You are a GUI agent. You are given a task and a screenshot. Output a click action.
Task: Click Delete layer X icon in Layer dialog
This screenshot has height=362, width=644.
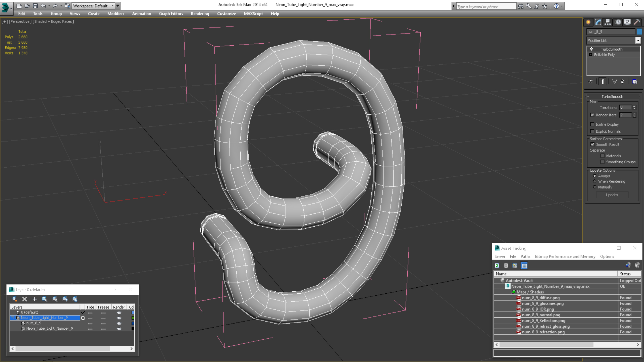coord(25,299)
